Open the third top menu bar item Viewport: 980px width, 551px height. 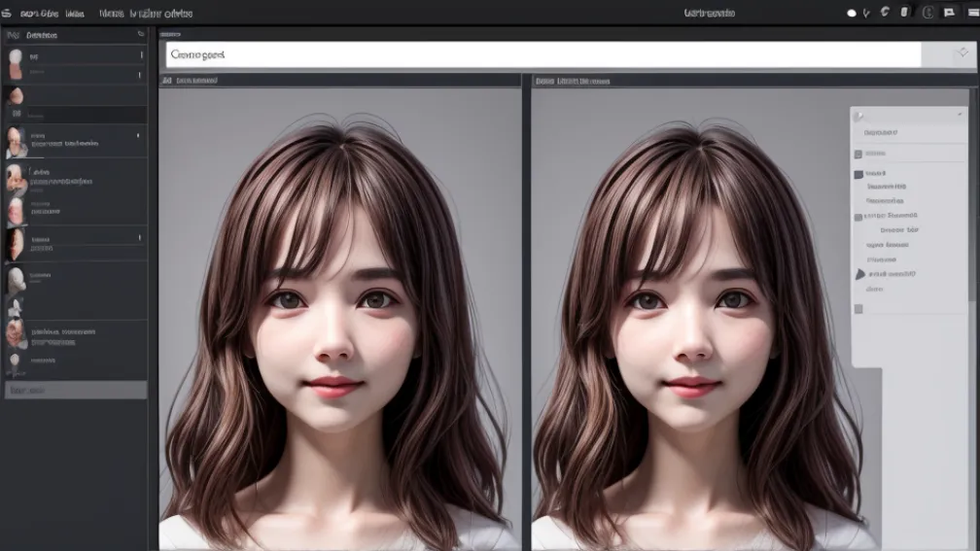click(111, 14)
